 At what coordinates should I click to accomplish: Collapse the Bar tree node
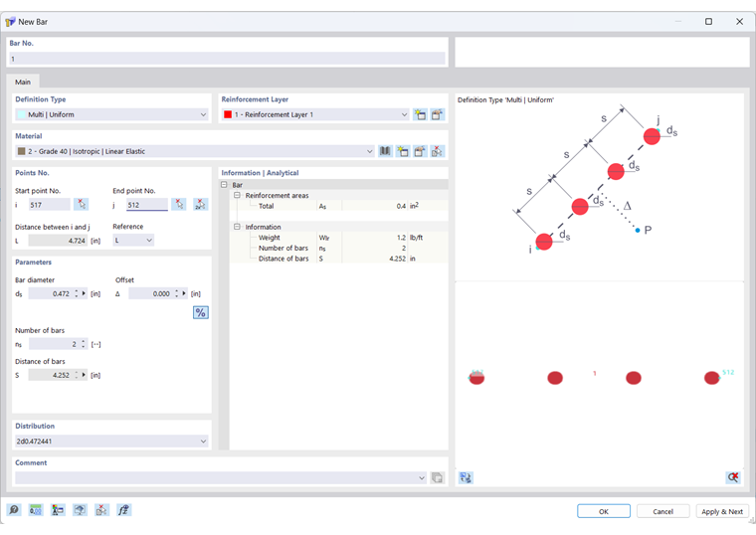tap(224, 185)
